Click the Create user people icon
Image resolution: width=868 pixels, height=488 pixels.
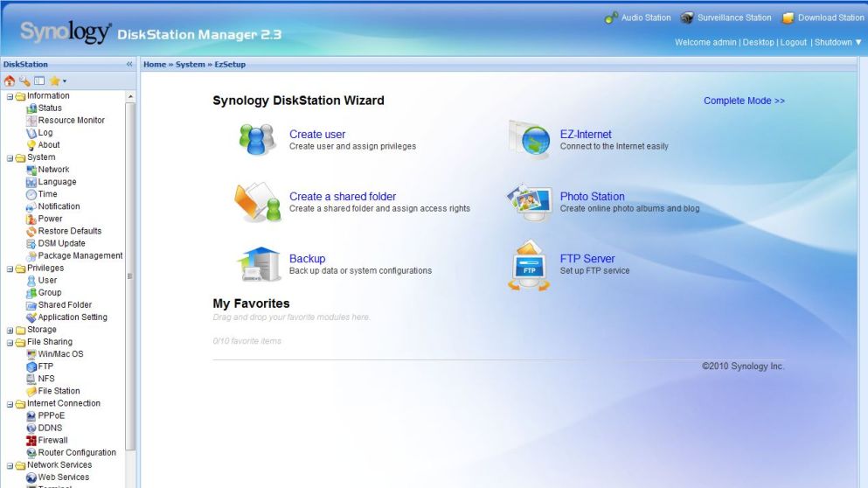257,139
